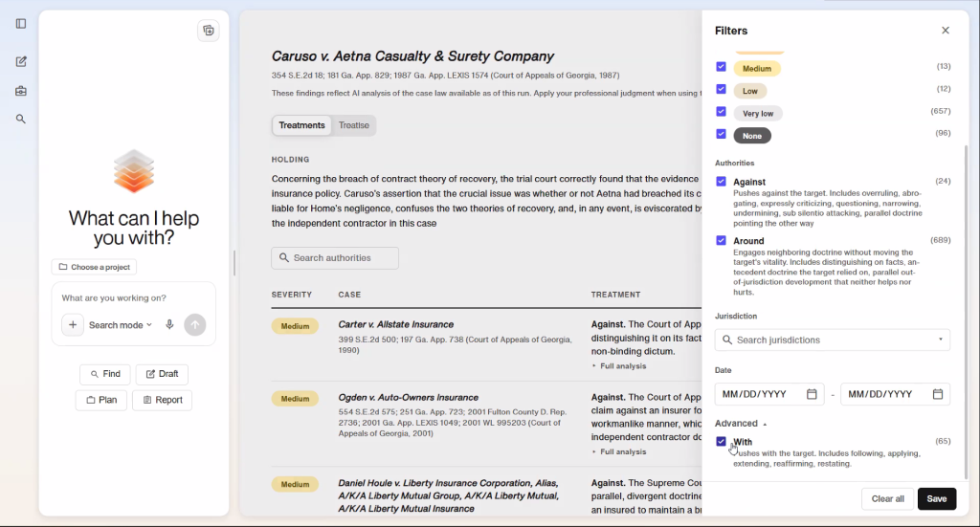Open new chat compose icon
Screen dimensions: 980x527
21,61
